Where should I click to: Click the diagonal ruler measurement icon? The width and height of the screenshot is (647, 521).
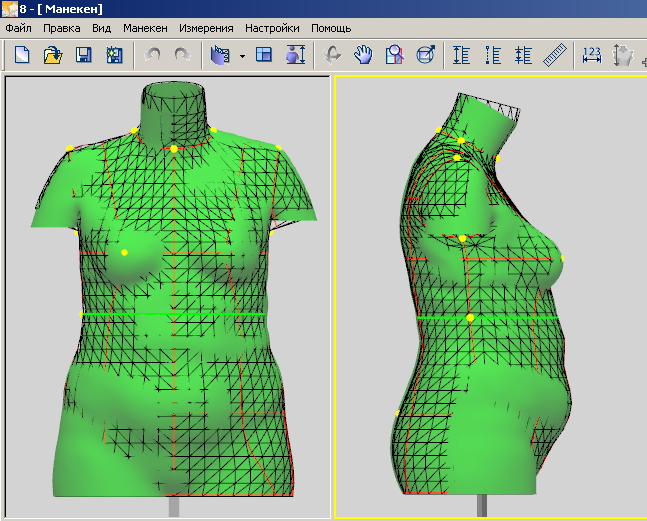(x=554, y=55)
